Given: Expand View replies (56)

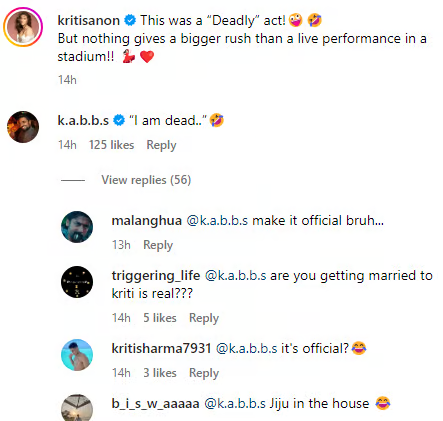Looking at the screenshot, I should [146, 180].
